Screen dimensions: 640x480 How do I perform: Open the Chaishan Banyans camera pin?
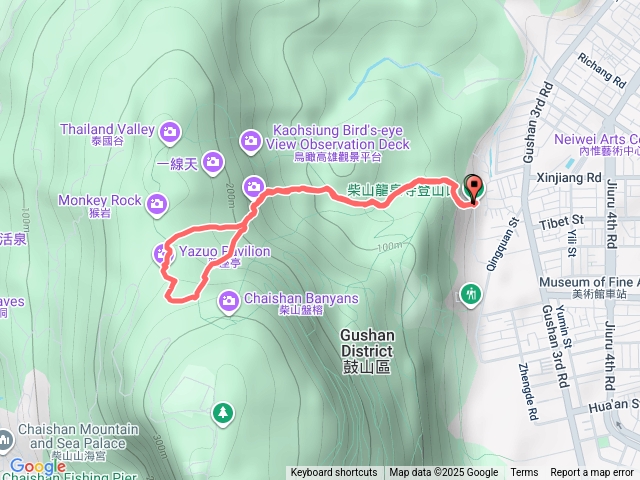pyautogui.click(x=229, y=302)
